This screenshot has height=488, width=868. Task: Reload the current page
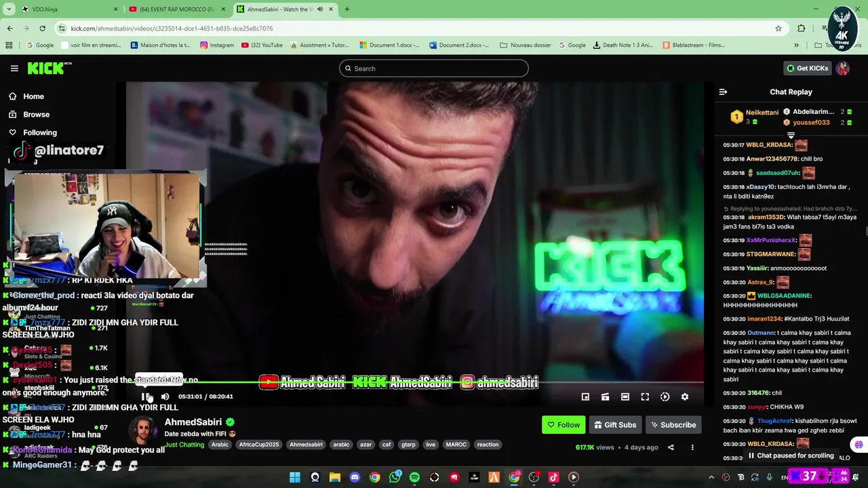point(42,28)
